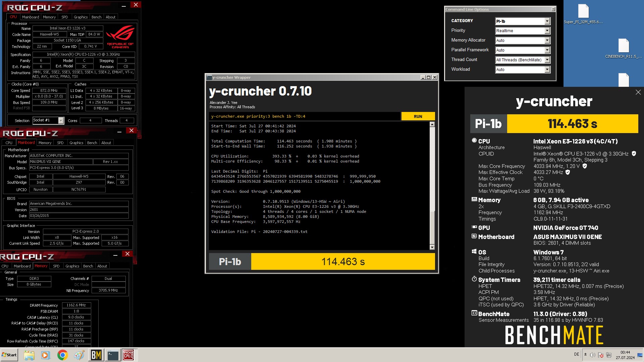This screenshot has height=362, width=644.
Task: Open SPD tab in middle CPU-Z window
Action: click(x=60, y=143)
